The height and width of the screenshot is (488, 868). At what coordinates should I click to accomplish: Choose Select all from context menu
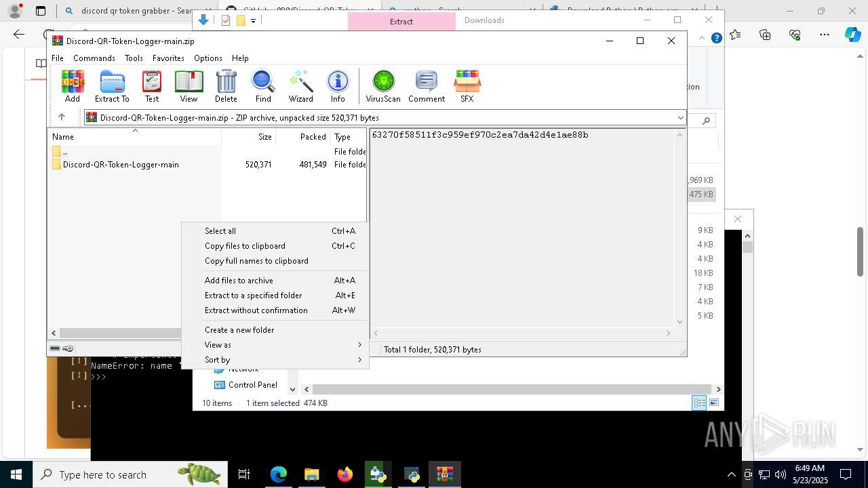pyautogui.click(x=275, y=231)
